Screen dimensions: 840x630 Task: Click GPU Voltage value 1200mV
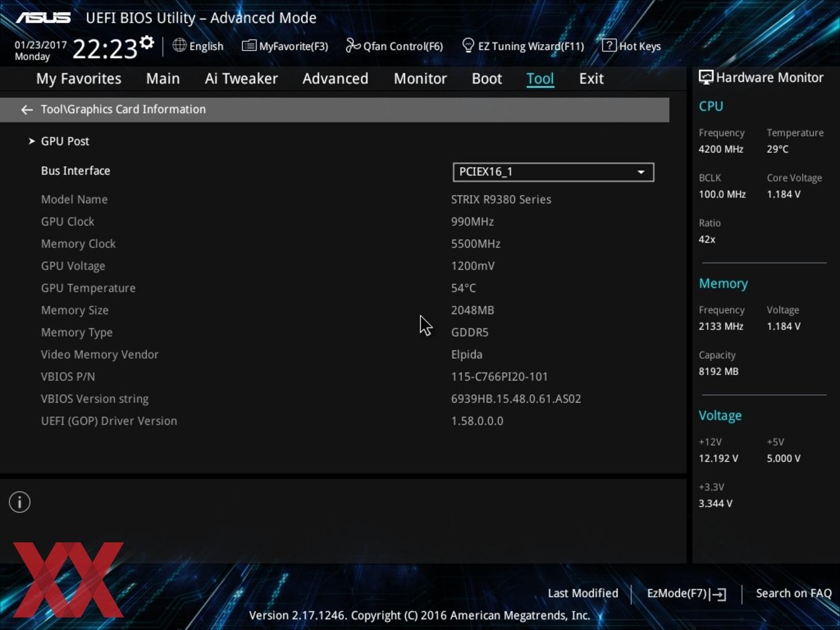[472, 266]
